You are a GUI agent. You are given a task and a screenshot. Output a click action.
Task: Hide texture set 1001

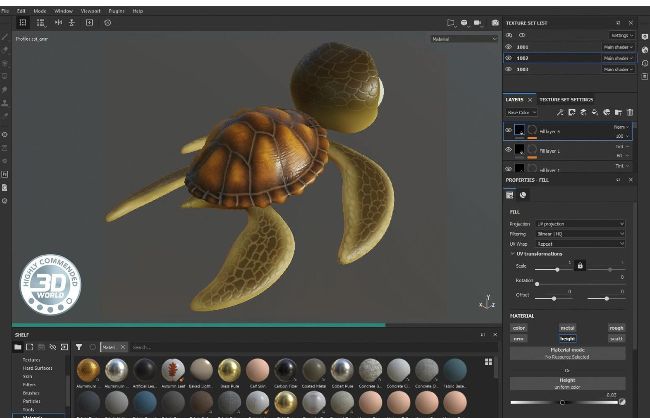[508, 47]
